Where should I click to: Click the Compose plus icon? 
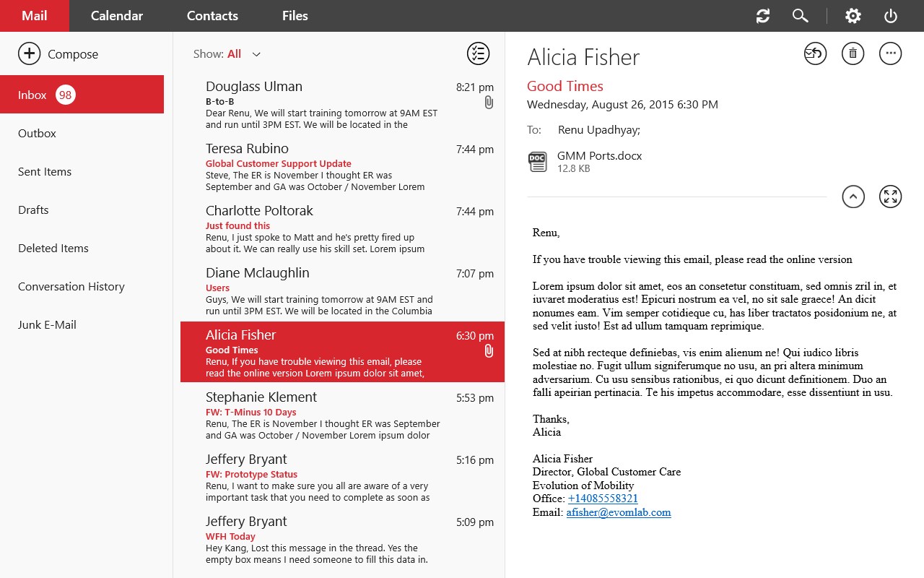click(29, 54)
